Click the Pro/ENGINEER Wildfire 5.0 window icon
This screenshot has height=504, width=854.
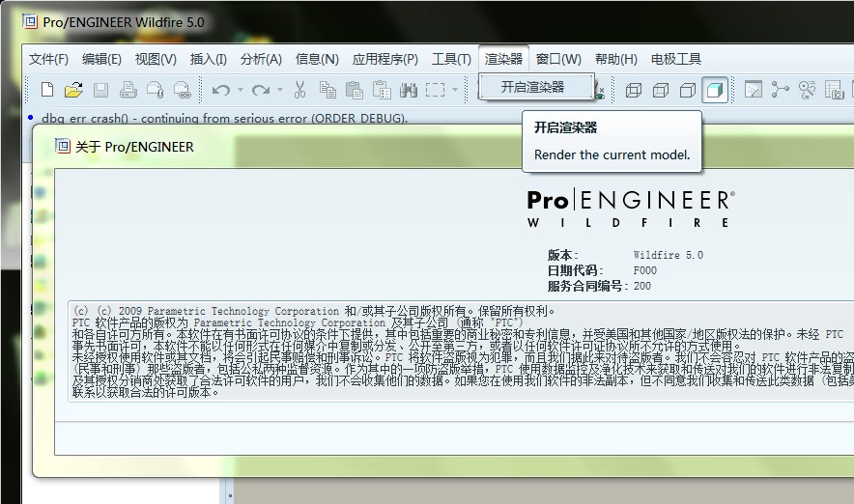tap(30, 21)
